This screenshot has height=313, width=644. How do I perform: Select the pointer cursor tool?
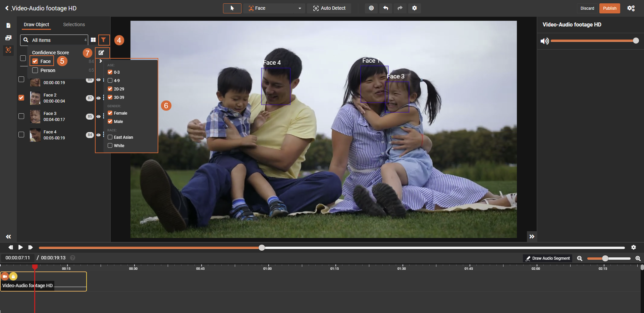click(x=232, y=8)
